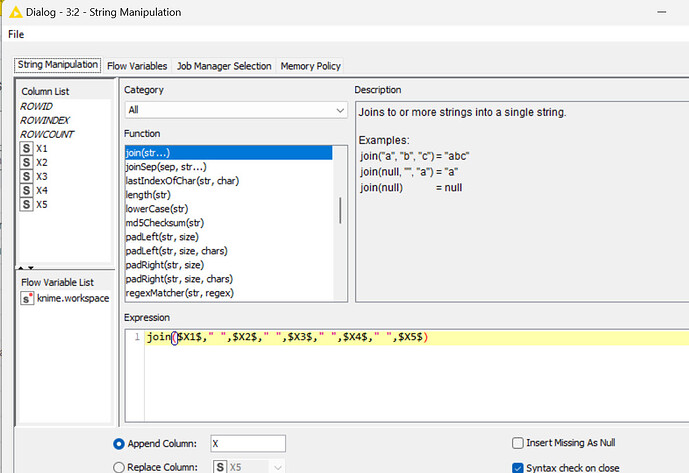
Task: Select the X1 string column icon
Action: [26, 148]
